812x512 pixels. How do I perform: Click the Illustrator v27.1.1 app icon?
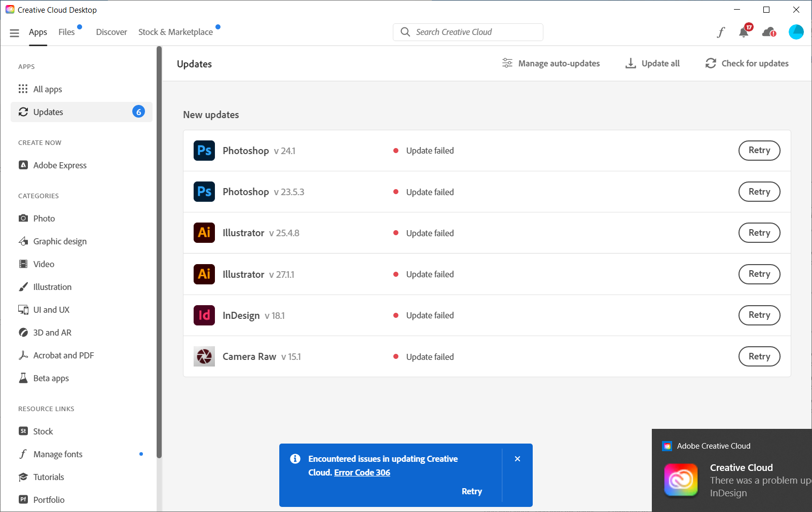[204, 274]
